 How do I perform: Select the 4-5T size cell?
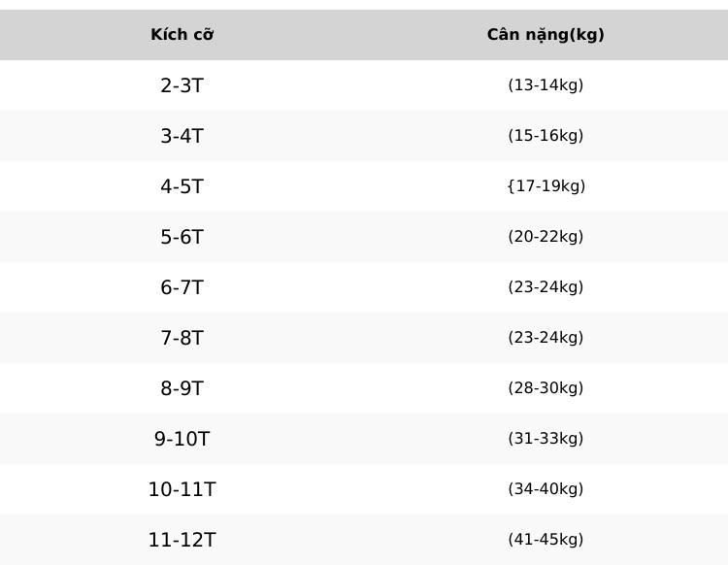click(x=182, y=186)
